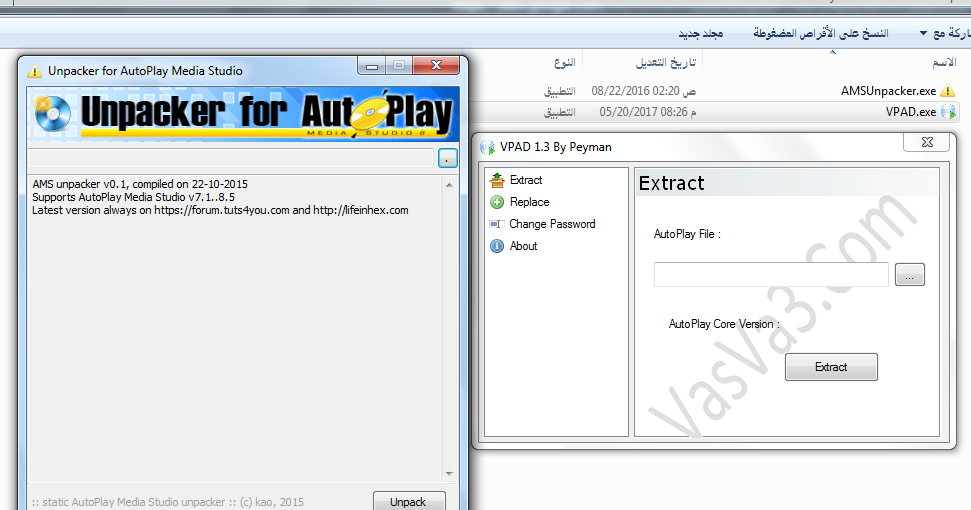Click the Unpacker log scrollbar down arrow
The image size is (971, 510).
pos(449,474)
